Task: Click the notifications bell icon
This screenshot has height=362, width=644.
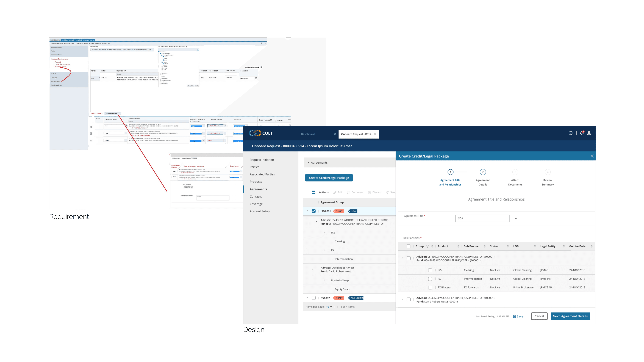Action: coord(582,133)
